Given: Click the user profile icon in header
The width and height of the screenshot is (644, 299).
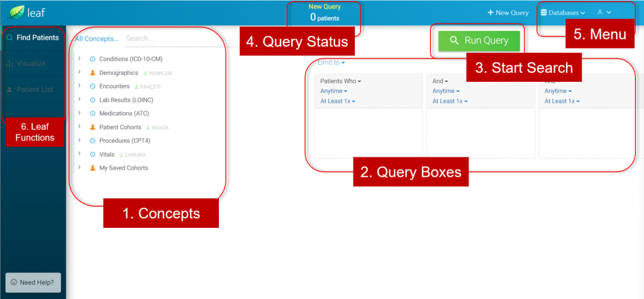Looking at the screenshot, I should pos(600,12).
